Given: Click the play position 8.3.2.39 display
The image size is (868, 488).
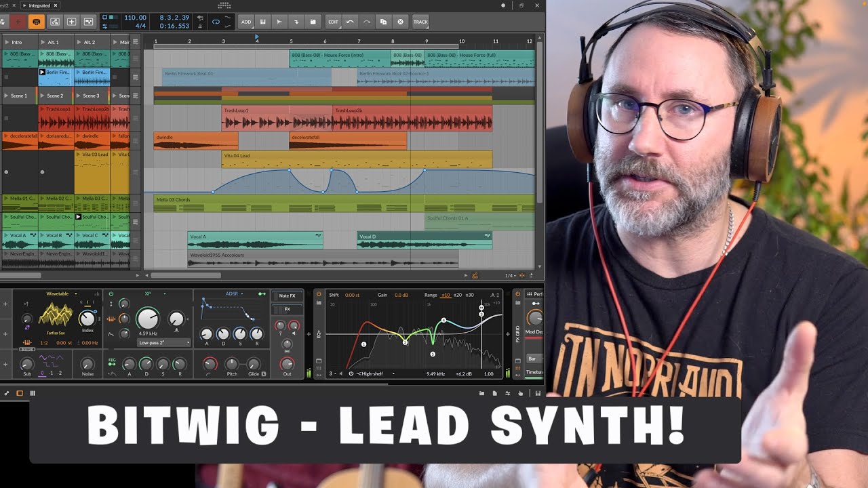Looking at the screenshot, I should coord(174,18).
